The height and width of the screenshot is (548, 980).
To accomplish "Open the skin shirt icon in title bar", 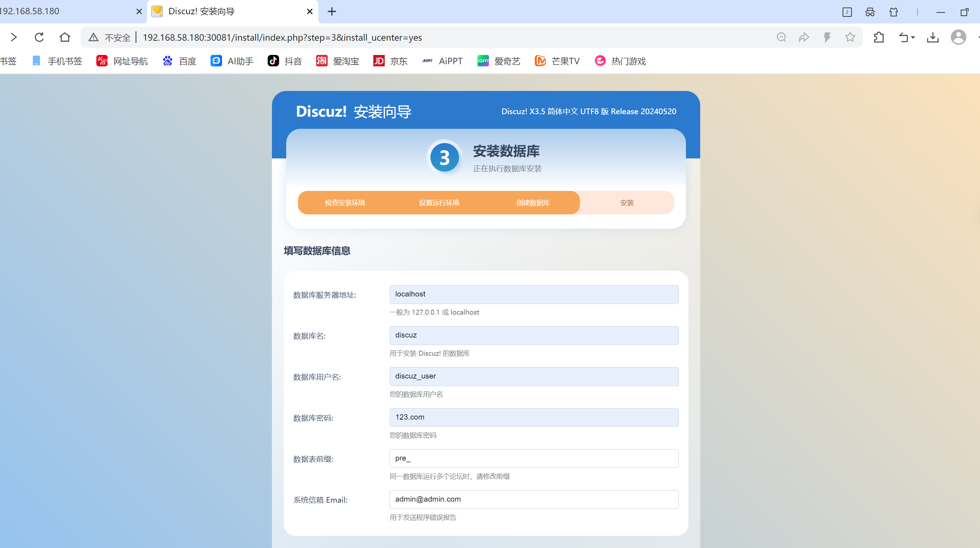I will pyautogui.click(x=894, y=12).
